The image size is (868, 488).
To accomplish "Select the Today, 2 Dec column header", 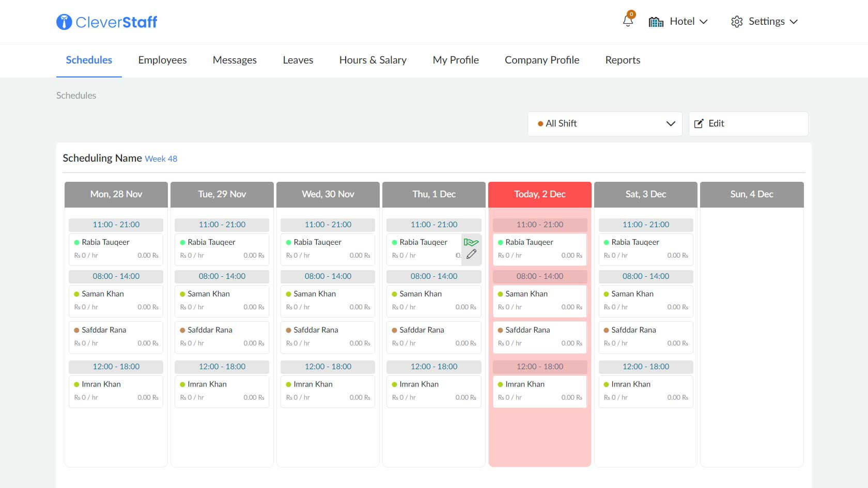I will [539, 194].
